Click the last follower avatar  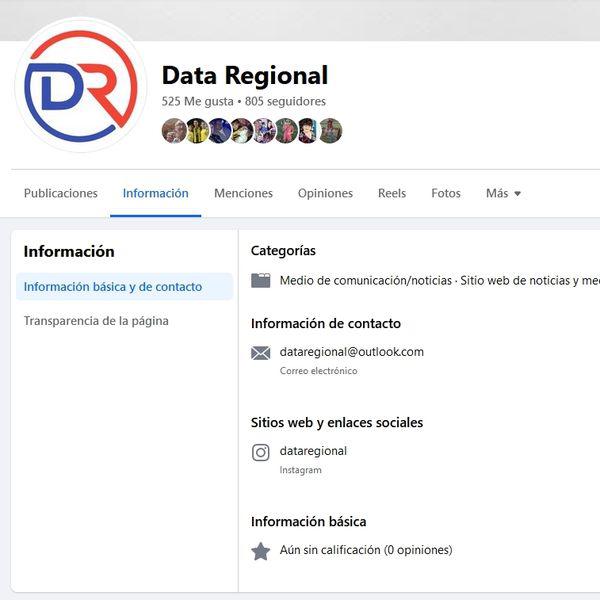[x=330, y=131]
